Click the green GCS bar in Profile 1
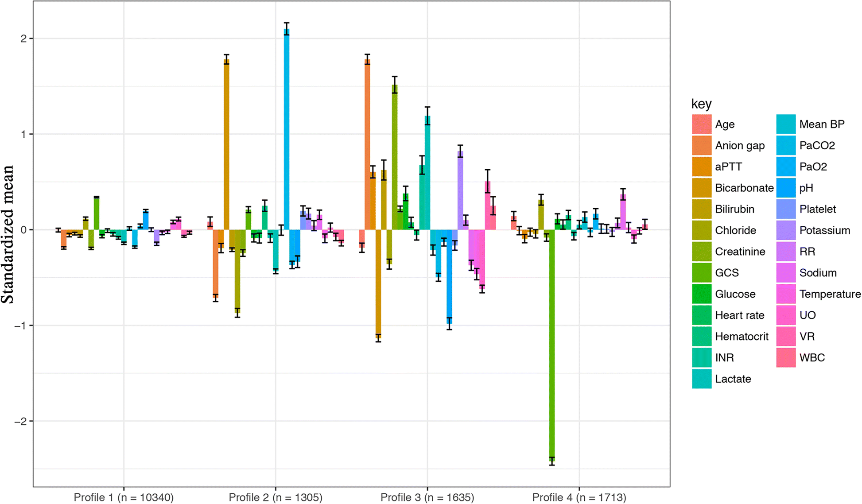 click(x=97, y=213)
